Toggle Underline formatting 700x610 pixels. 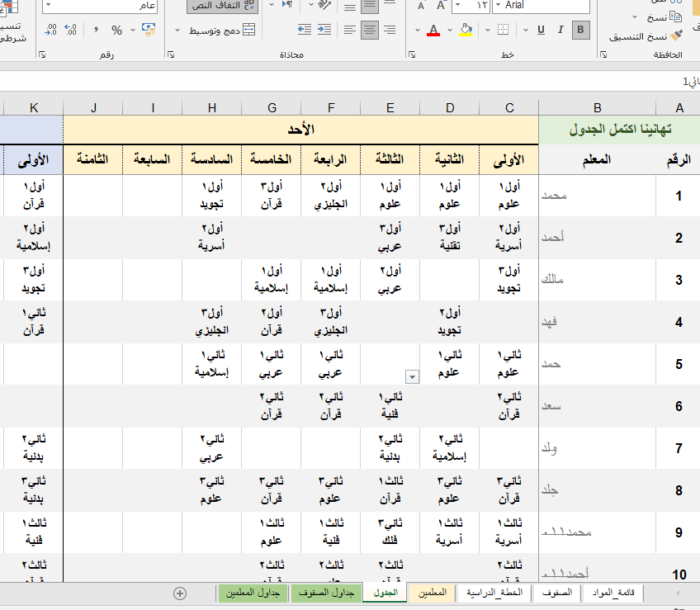pos(541,30)
